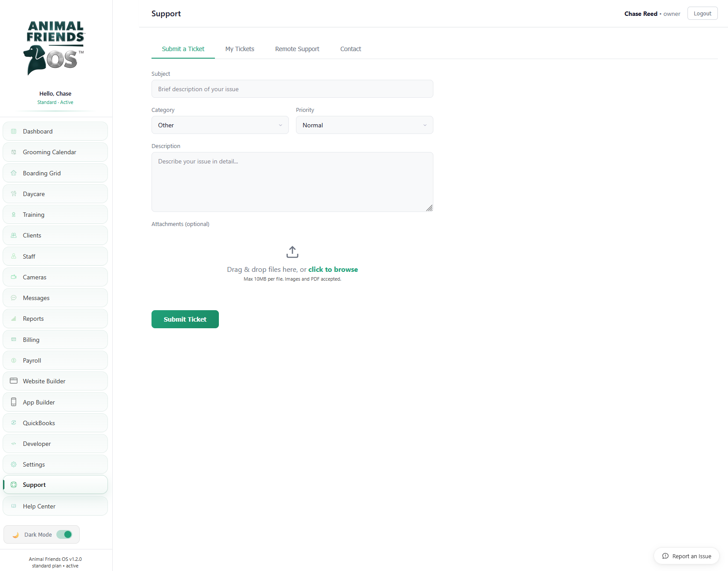Click the Website Builder window icon
Viewport: 728px width, 571px height.
coord(14,381)
